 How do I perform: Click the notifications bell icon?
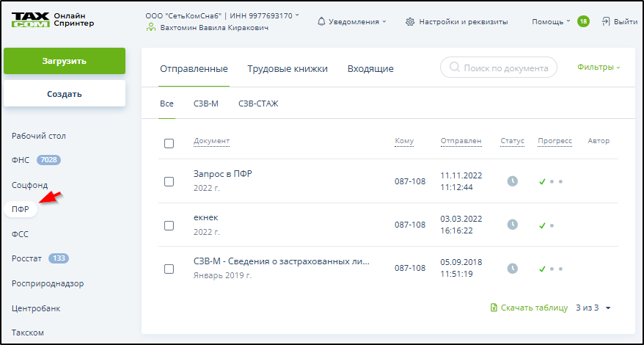tap(321, 21)
